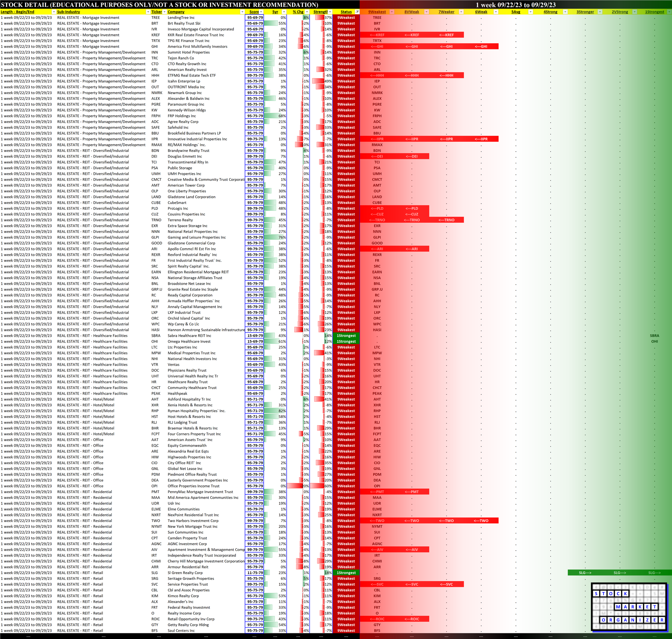Expand the 1Strongest column filter dropdown

point(669,12)
